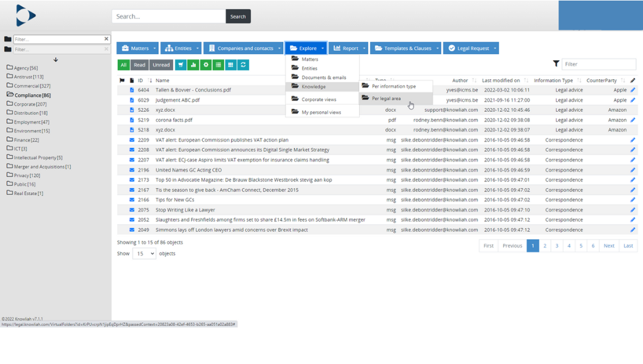
Task: Click the Search button
Action: point(237,16)
